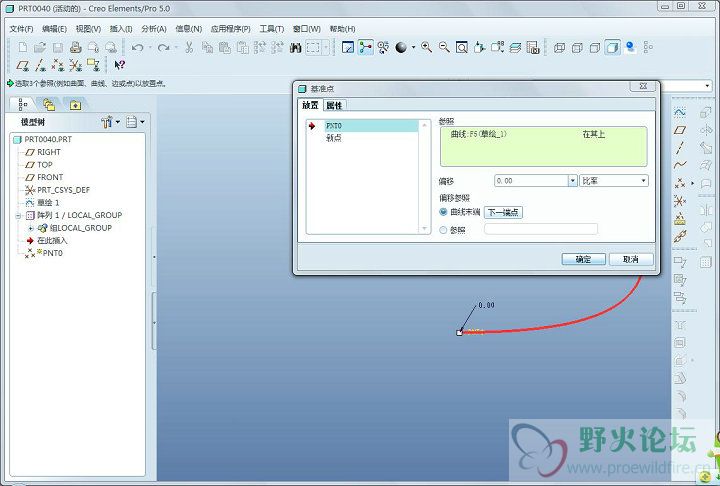Confirm with the 确定 button
Viewport: 720px width, 486px height.
pyautogui.click(x=584, y=260)
